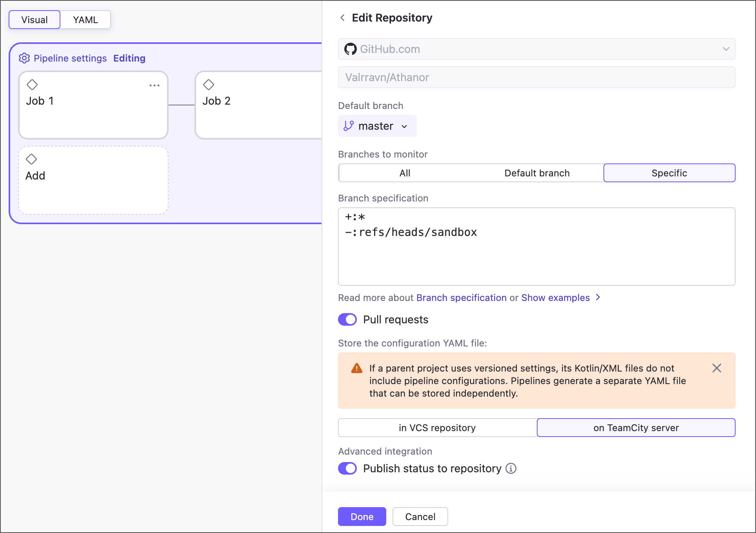Click the back arrow beside Edit Repository

[342, 18]
